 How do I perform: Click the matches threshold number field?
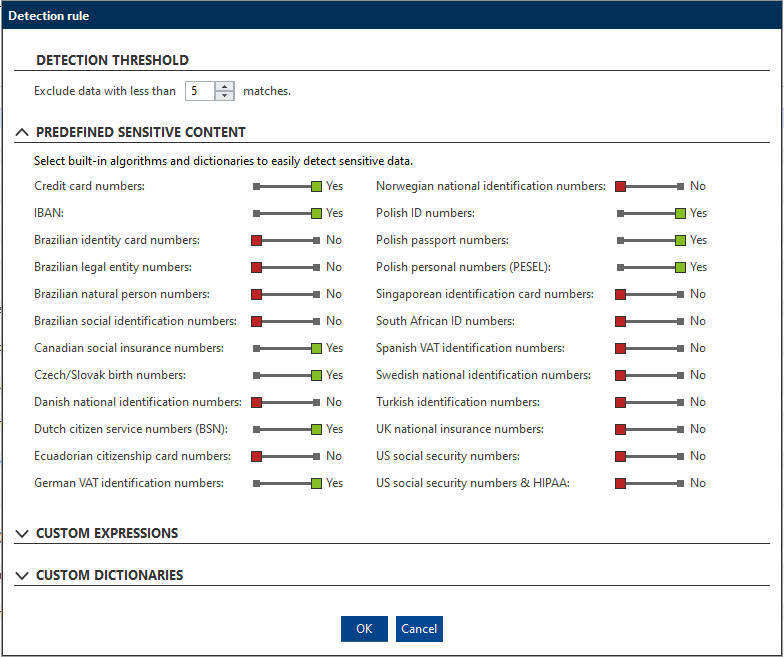click(200, 91)
